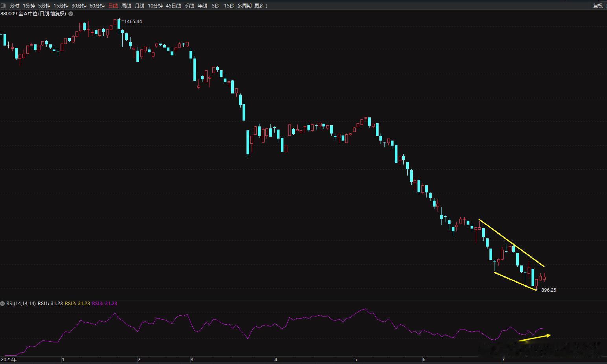Toggle the sidebar panel icon at top-left
Image resolution: width=607 pixels, height=364 pixels.
3,5
